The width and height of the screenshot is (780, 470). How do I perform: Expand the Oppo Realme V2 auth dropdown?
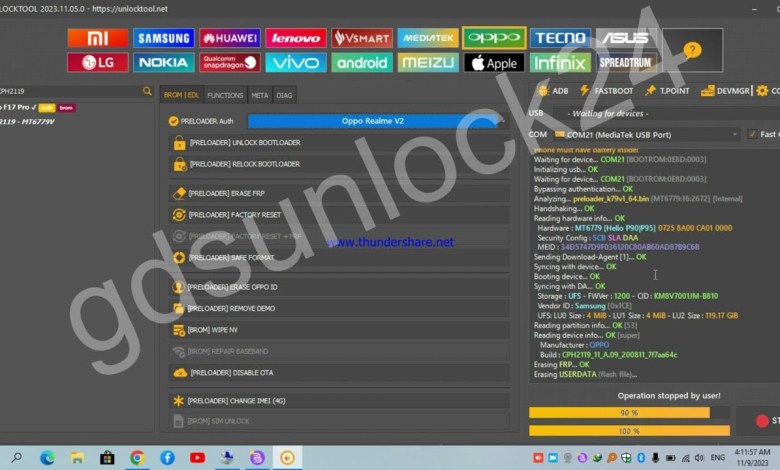[372, 121]
